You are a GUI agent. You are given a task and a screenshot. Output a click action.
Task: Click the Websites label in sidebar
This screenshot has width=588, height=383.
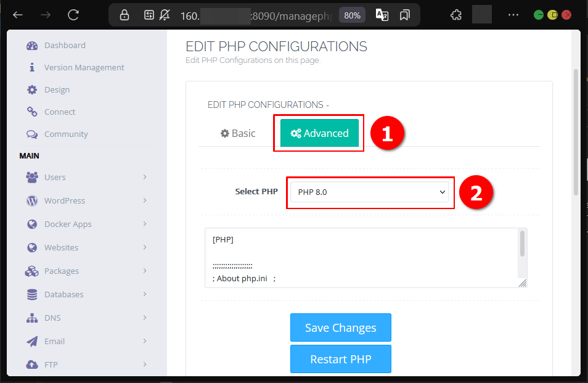click(x=61, y=247)
